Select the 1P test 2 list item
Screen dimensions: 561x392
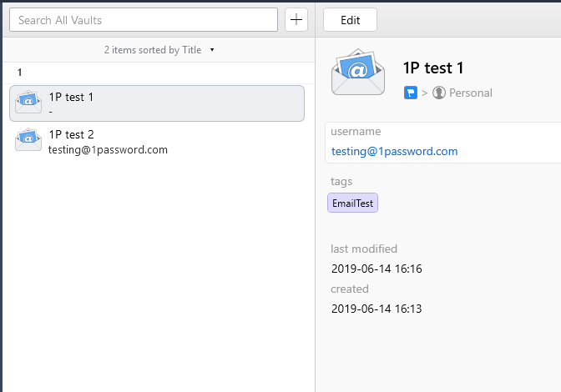tap(157, 141)
